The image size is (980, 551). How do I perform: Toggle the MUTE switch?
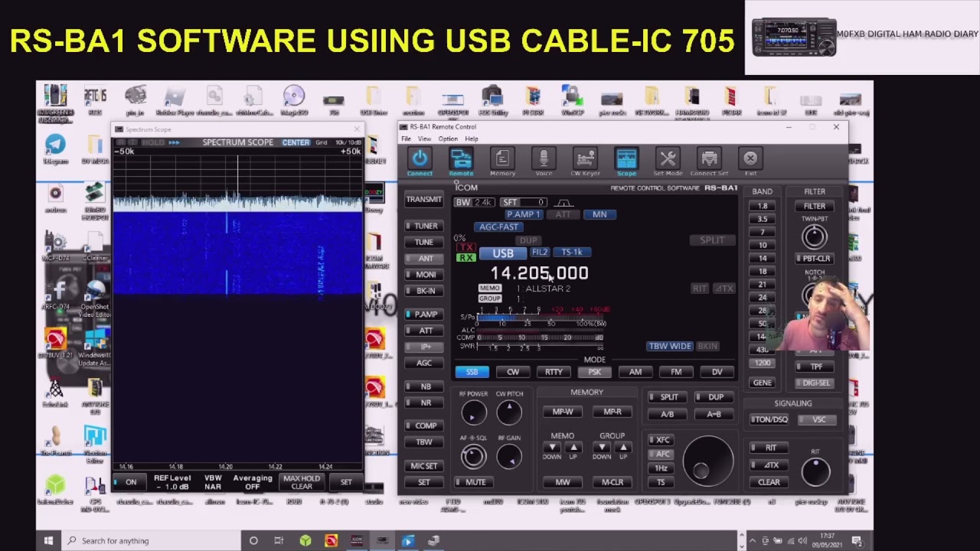472,482
